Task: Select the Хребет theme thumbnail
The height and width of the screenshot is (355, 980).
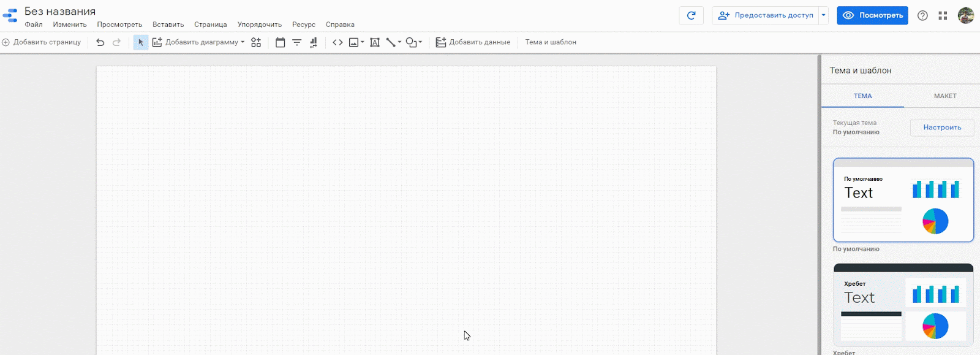Action: pyautogui.click(x=903, y=305)
